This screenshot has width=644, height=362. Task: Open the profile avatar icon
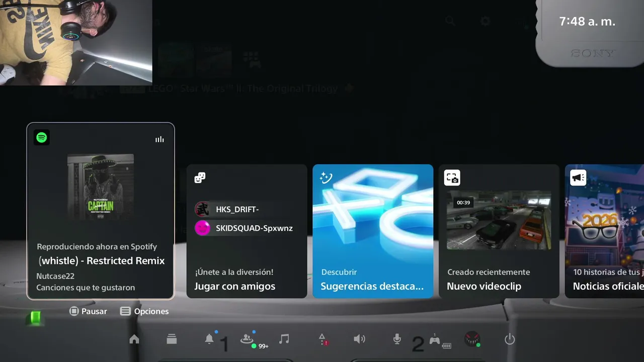[x=472, y=339]
